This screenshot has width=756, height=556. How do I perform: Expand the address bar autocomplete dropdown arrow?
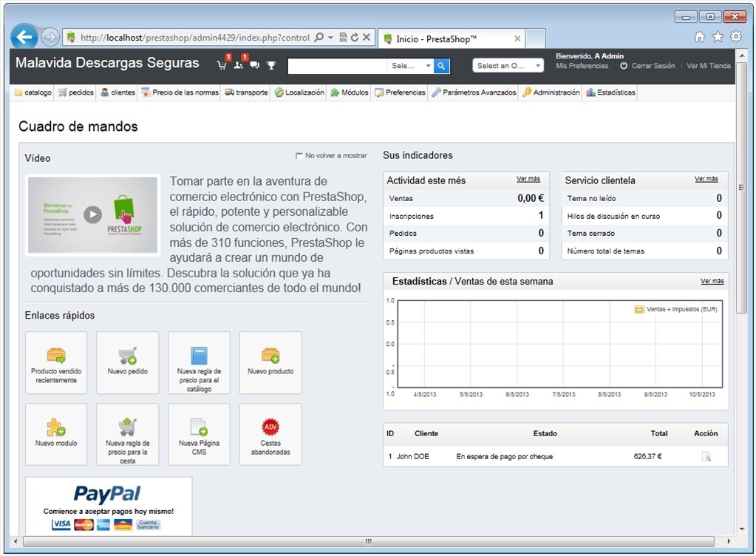(331, 37)
